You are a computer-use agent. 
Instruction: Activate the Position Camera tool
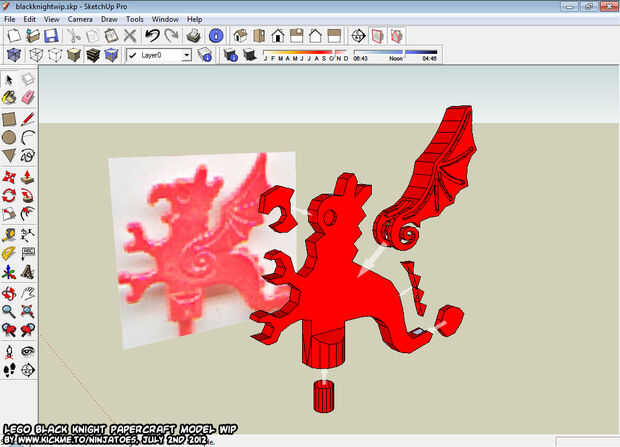pos(9,352)
